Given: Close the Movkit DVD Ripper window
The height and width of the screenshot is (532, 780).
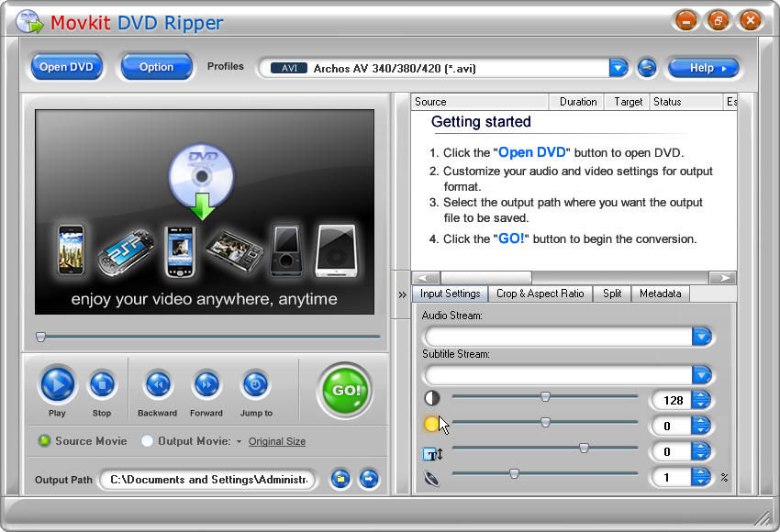Looking at the screenshot, I should (750, 21).
